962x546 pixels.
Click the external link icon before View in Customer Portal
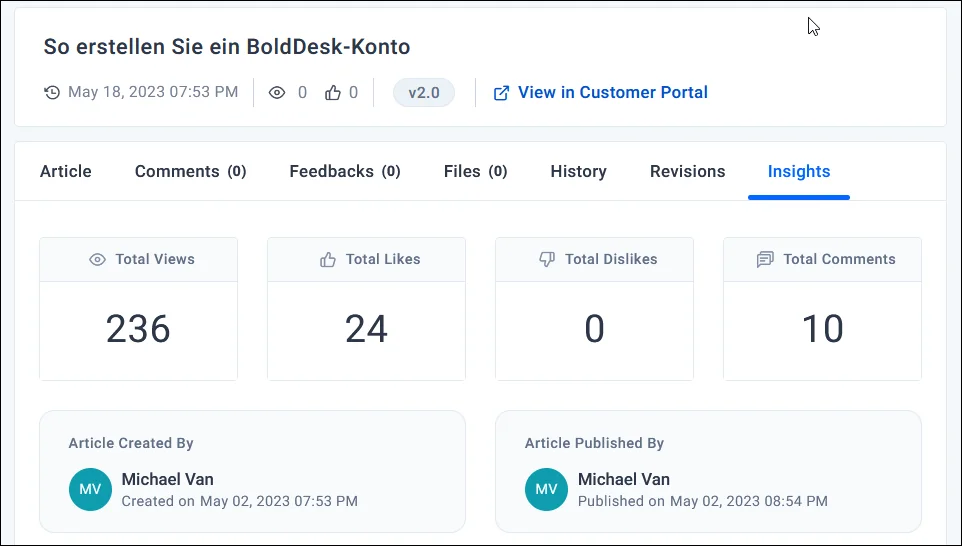click(x=501, y=93)
